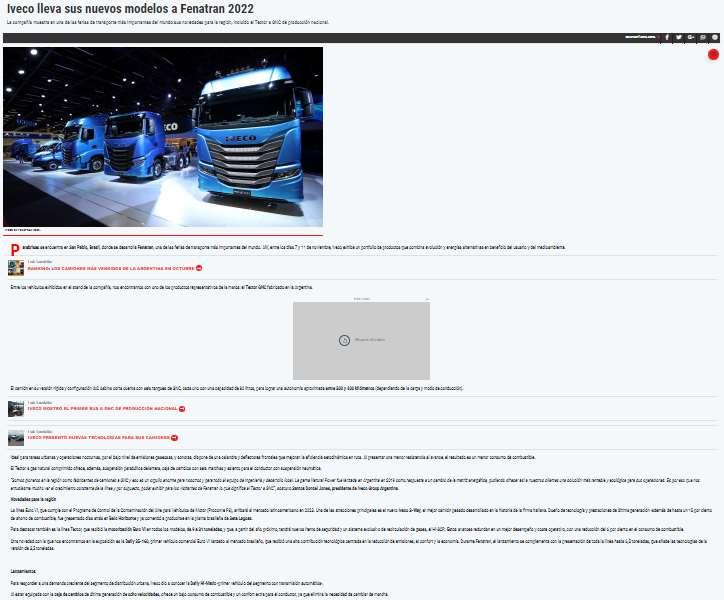Click the email share icon in dark bar
The width and height of the screenshot is (724, 600).
[x=703, y=37]
